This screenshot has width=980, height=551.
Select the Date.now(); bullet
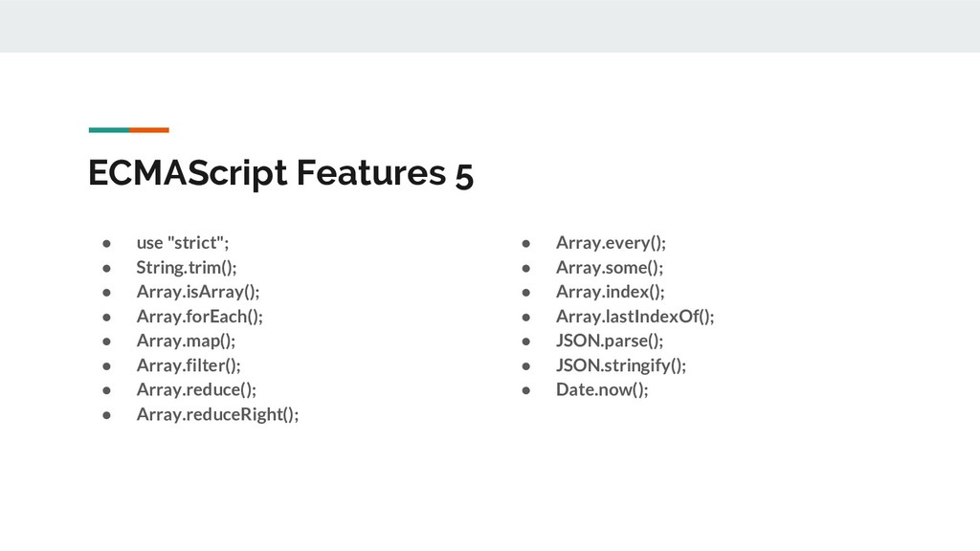click(602, 389)
